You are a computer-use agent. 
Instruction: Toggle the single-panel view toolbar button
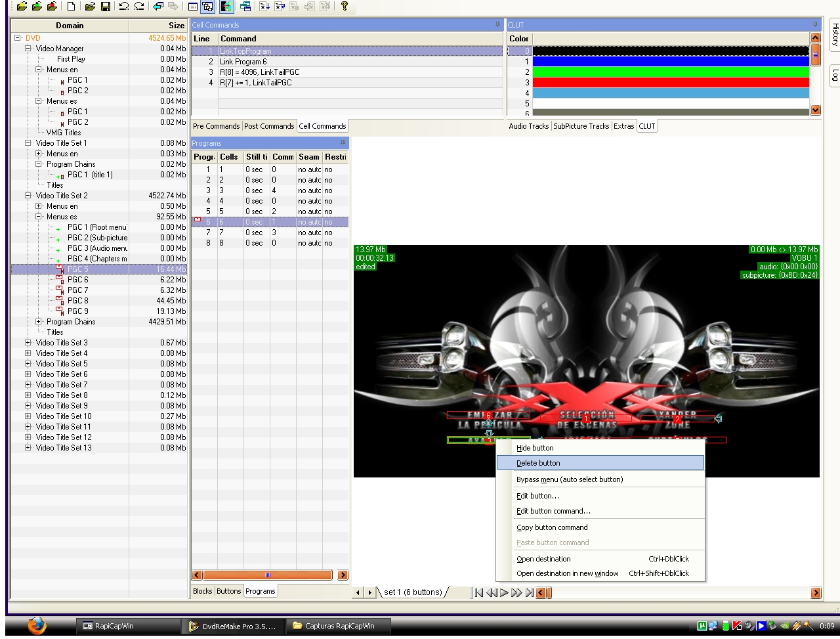(x=192, y=7)
